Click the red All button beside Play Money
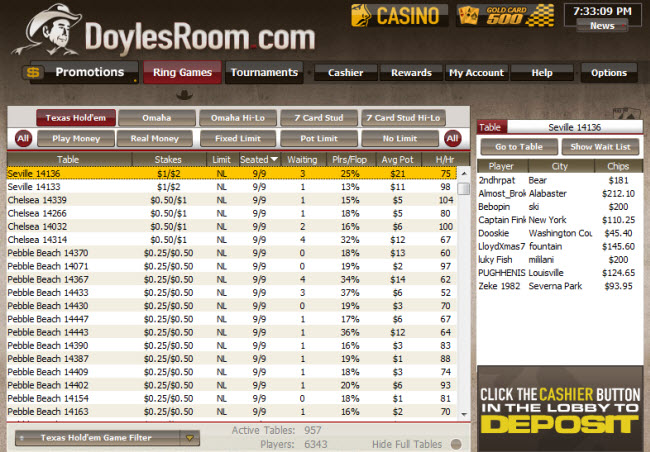The image size is (650, 452). pyautogui.click(x=23, y=139)
